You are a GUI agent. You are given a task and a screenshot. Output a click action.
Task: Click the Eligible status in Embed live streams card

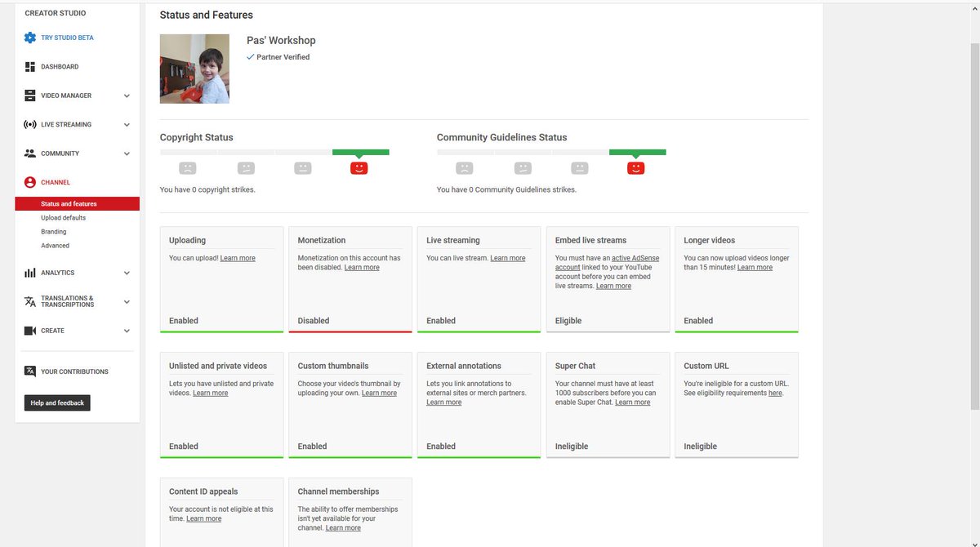click(x=568, y=321)
